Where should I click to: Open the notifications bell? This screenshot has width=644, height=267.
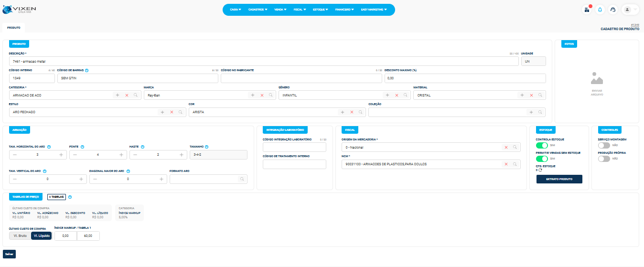[600, 10]
